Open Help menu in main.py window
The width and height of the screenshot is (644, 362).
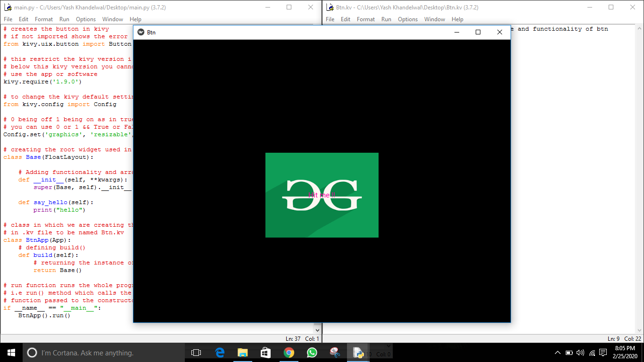pyautogui.click(x=135, y=19)
